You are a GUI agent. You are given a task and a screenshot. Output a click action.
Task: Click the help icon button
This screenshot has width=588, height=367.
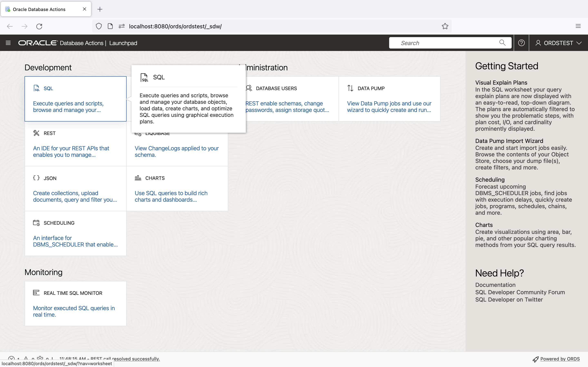(x=521, y=43)
